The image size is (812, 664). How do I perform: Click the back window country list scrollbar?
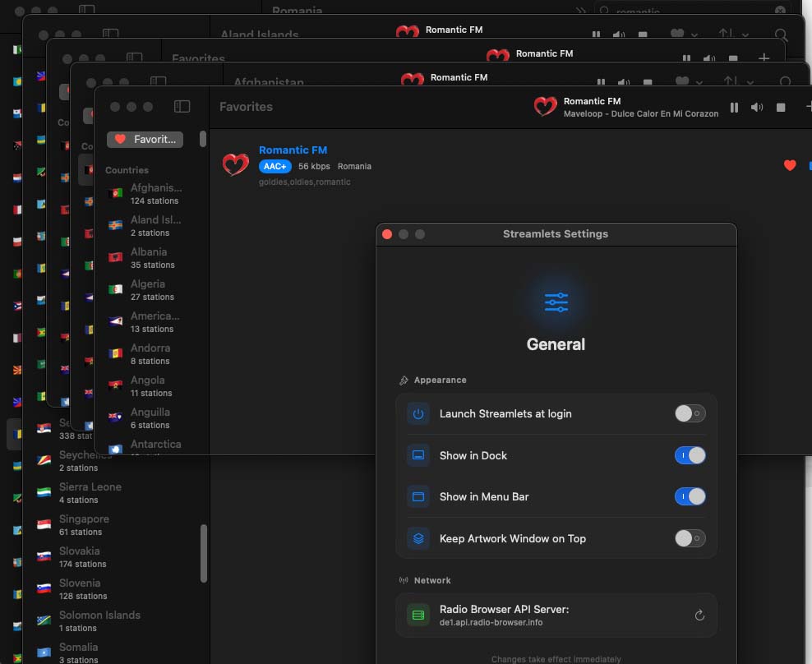[204, 554]
